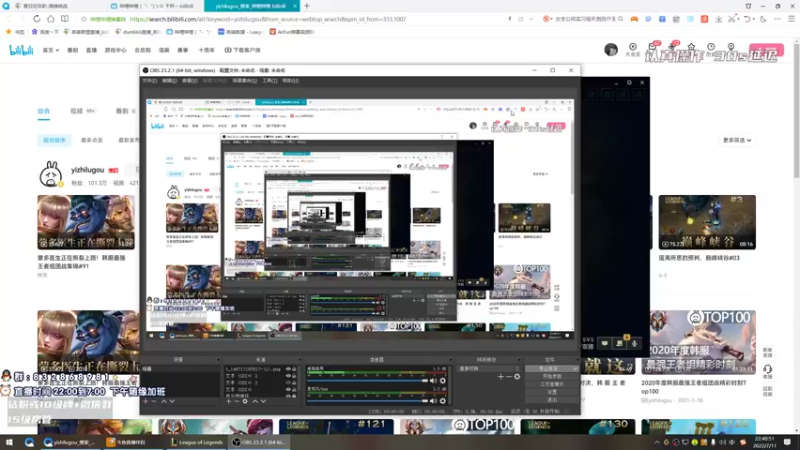This screenshot has height=450, width=800.
Task: Remove the scene with the OBS scenes minus icon
Action: click(154, 401)
